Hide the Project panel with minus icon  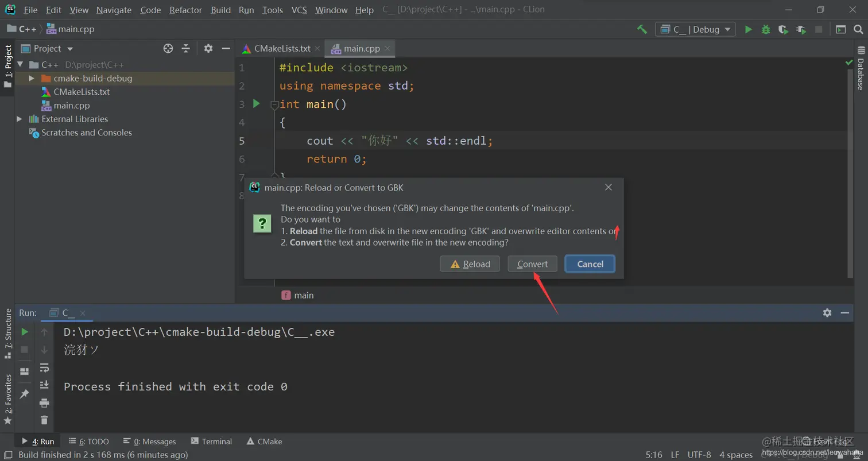pos(226,49)
